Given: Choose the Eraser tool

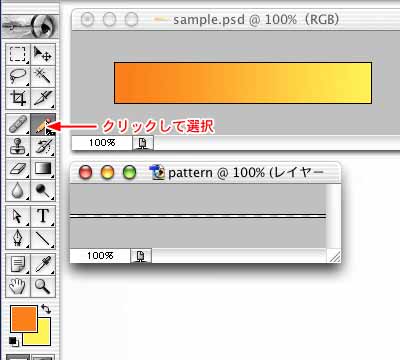Looking at the screenshot, I should pos(18,168).
